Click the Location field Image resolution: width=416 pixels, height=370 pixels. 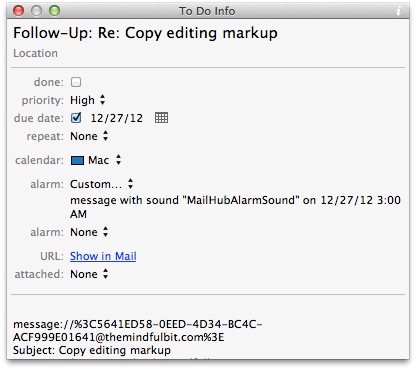(x=35, y=53)
